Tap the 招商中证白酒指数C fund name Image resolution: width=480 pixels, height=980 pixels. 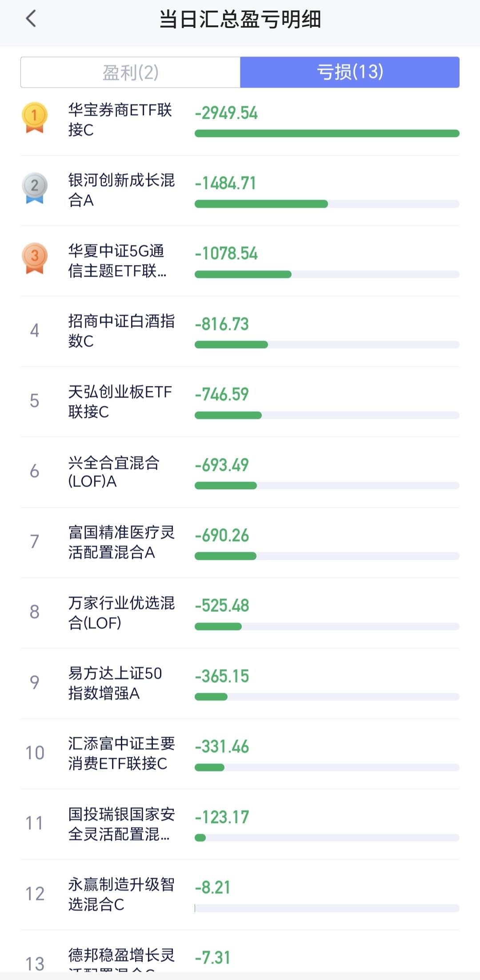pyautogui.click(x=121, y=331)
